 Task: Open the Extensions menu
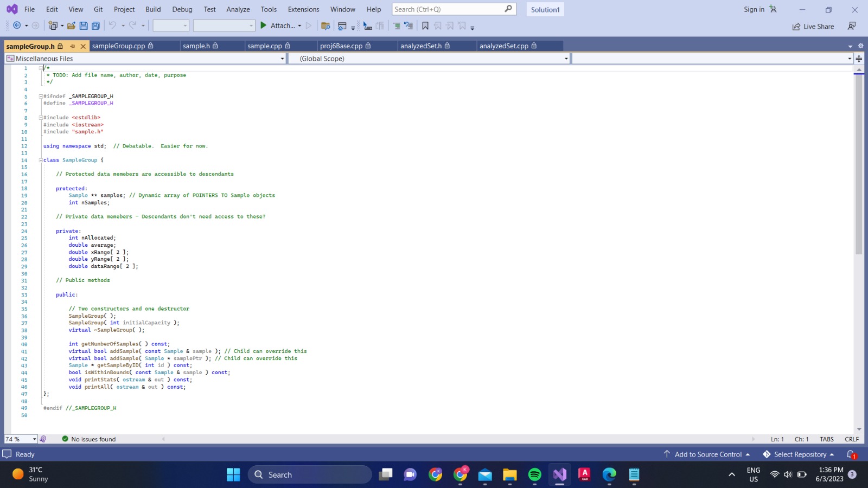pos(303,9)
